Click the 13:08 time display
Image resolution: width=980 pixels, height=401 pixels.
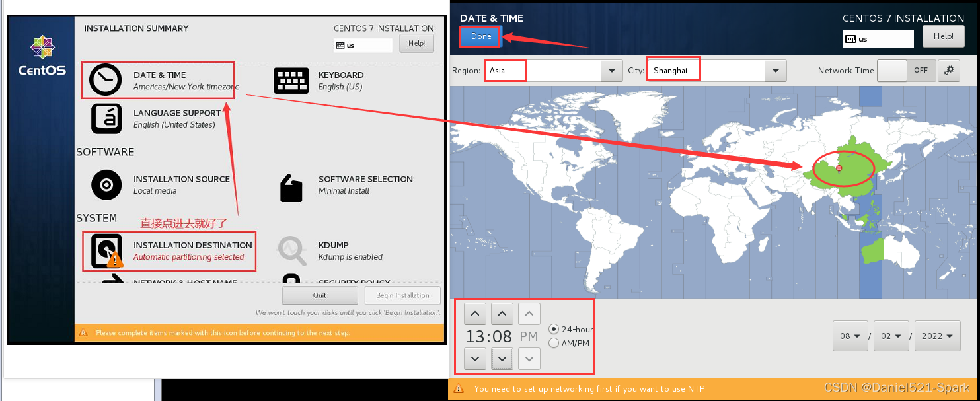(488, 336)
